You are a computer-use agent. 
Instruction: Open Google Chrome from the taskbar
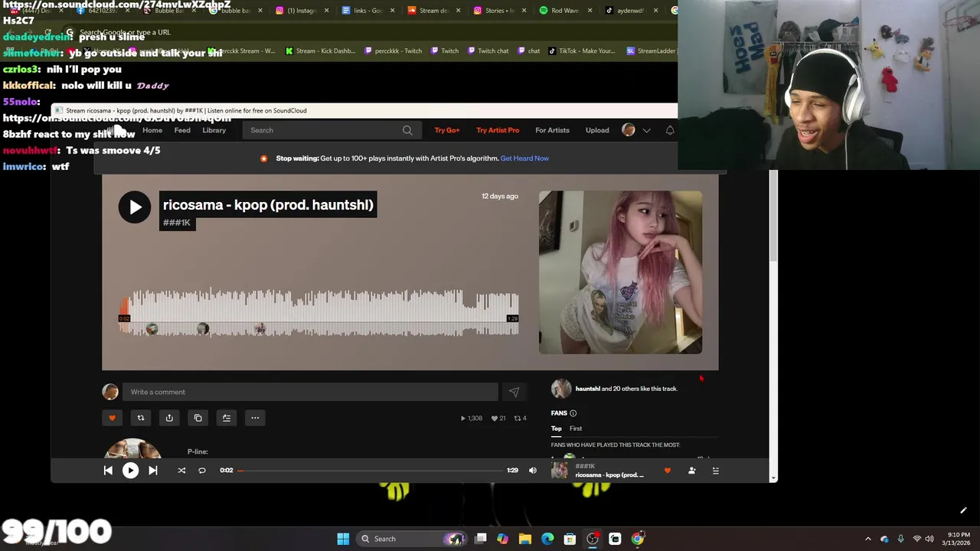(638, 539)
